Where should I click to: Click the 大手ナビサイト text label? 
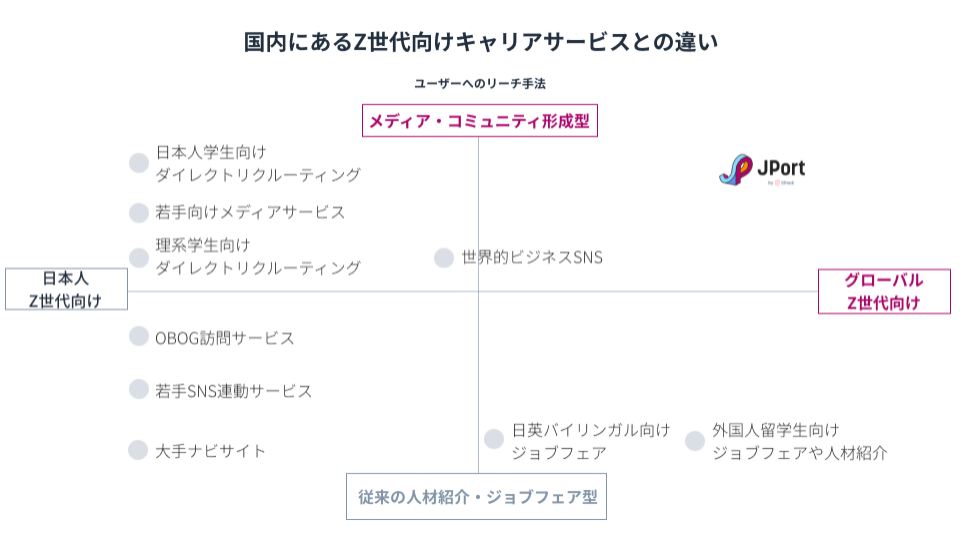pos(211,451)
